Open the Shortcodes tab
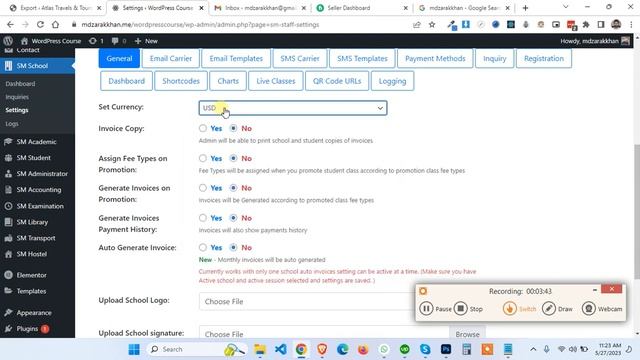The image size is (640, 360). click(181, 81)
